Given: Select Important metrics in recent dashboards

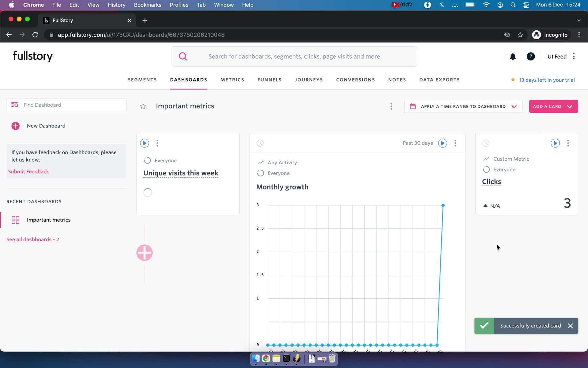Looking at the screenshot, I should point(49,220).
